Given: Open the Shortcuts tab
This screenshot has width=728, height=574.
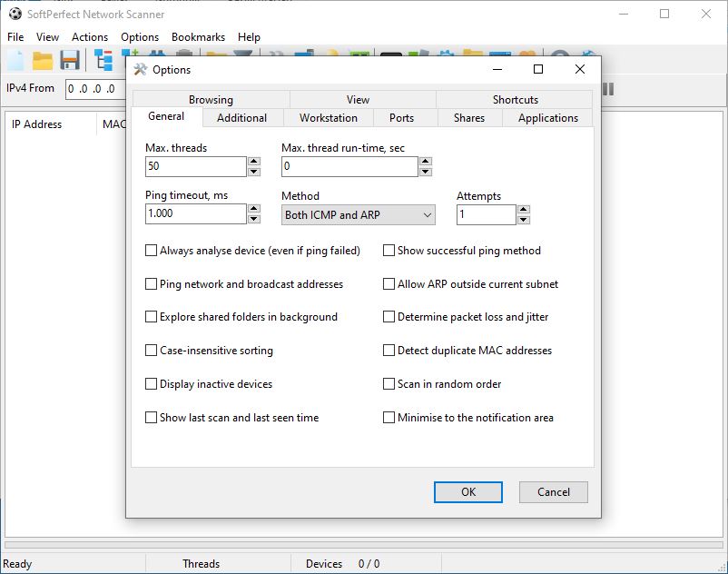Looking at the screenshot, I should [x=515, y=99].
